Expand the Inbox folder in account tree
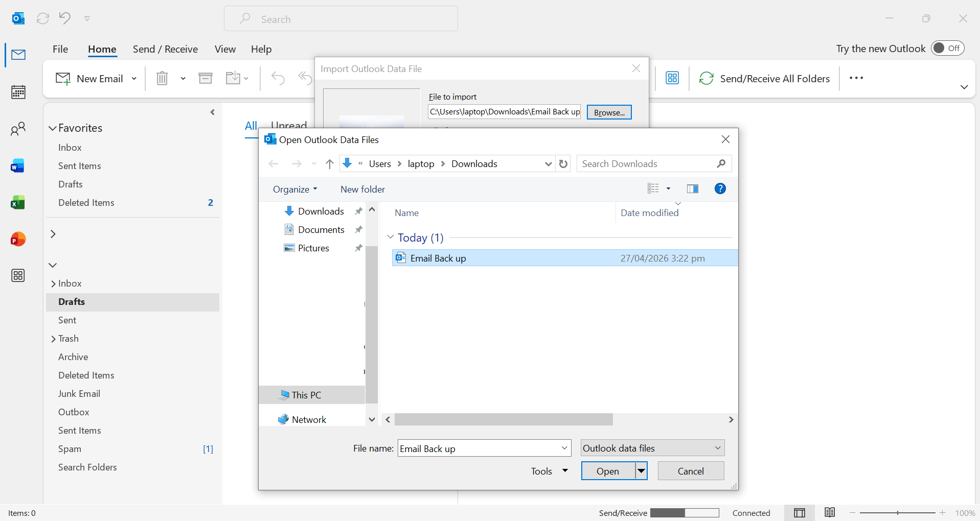This screenshot has height=521, width=980. pos(54,284)
